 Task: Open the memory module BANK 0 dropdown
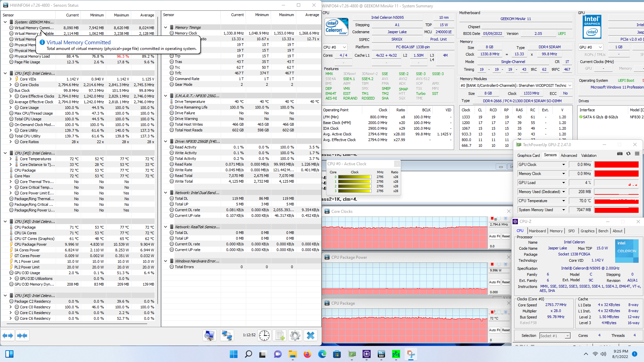pyautogui.click(x=516, y=85)
